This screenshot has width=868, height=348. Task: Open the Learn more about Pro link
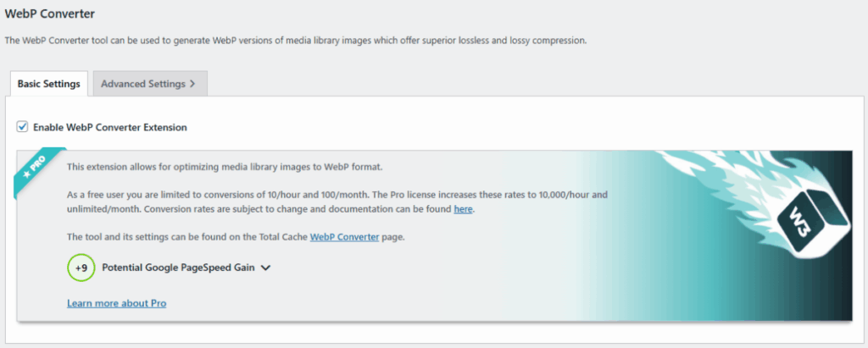point(116,302)
